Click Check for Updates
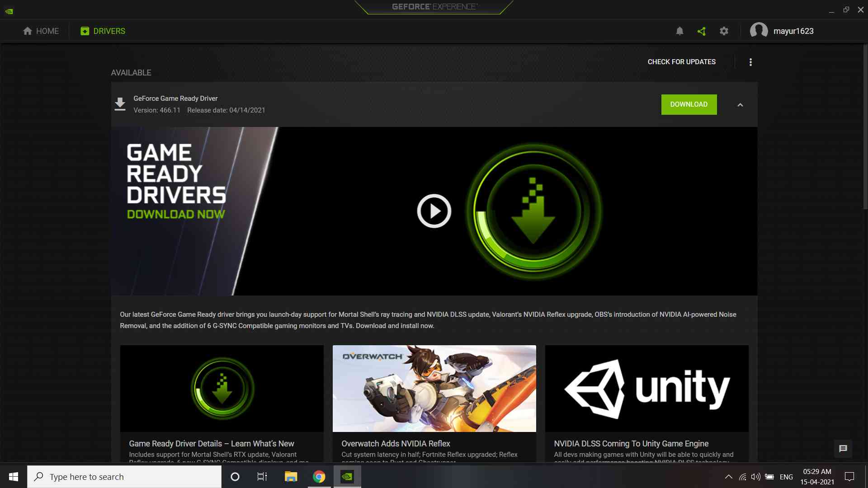This screenshot has height=488, width=868. 681,62
